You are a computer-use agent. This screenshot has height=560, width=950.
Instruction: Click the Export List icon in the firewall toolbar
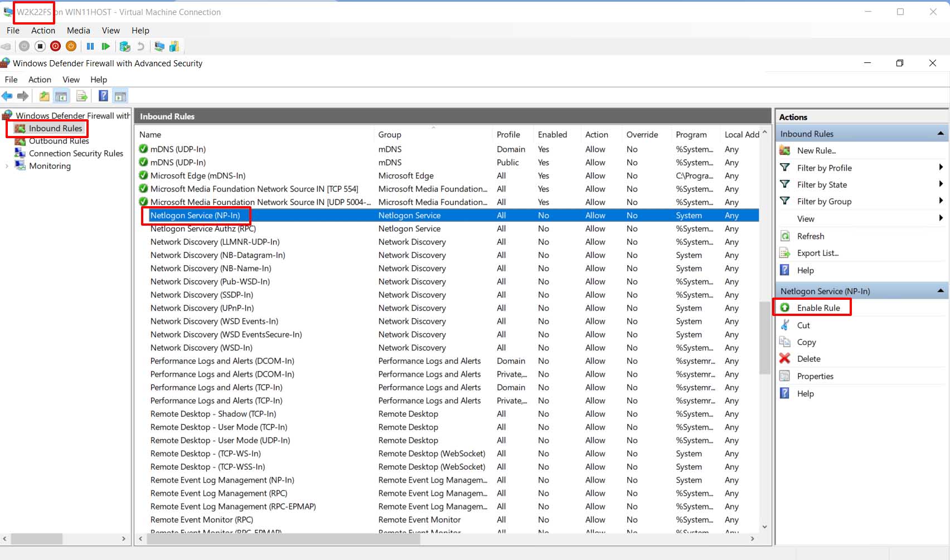click(82, 96)
